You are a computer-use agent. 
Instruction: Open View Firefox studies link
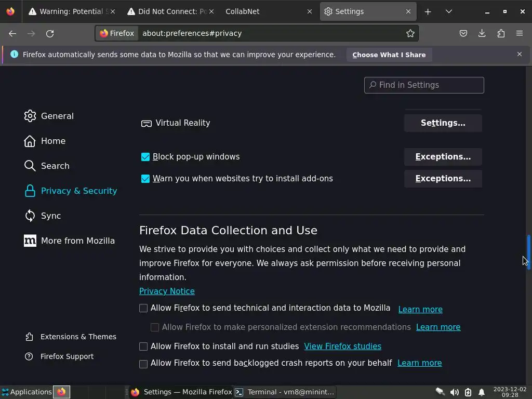pos(343,346)
